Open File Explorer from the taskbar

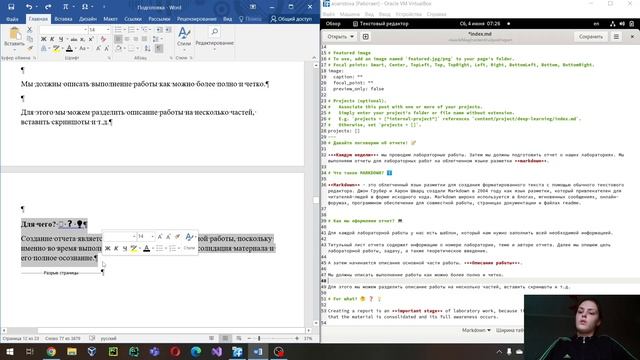coord(71,351)
